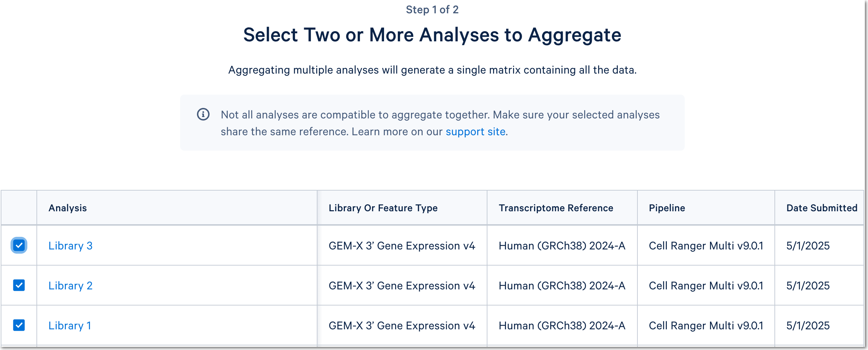Click Library 1's GEM-X 3' Gene Expression cell
The height and width of the screenshot is (350, 868).
tap(402, 325)
